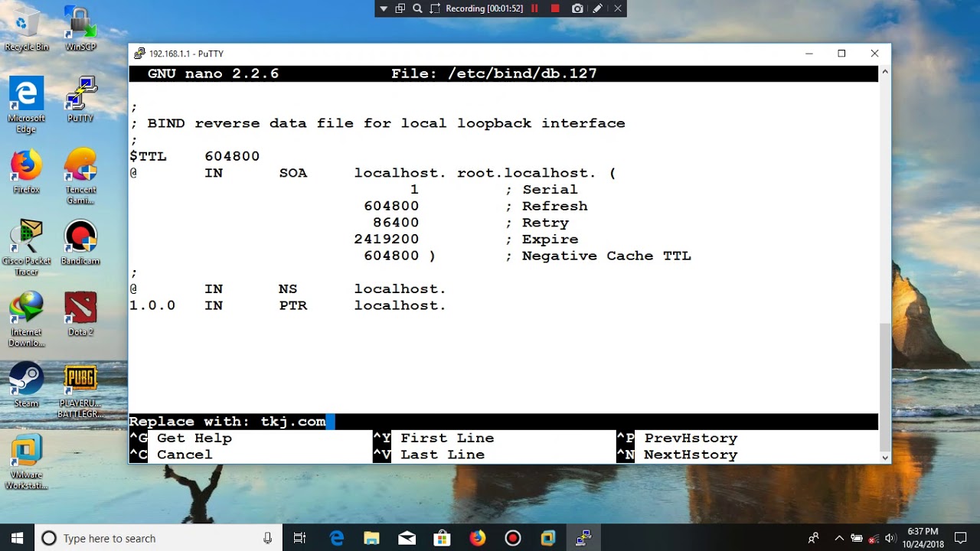The width and height of the screenshot is (980, 551).
Task: Select Firefox desktop shortcut
Action: click(26, 171)
